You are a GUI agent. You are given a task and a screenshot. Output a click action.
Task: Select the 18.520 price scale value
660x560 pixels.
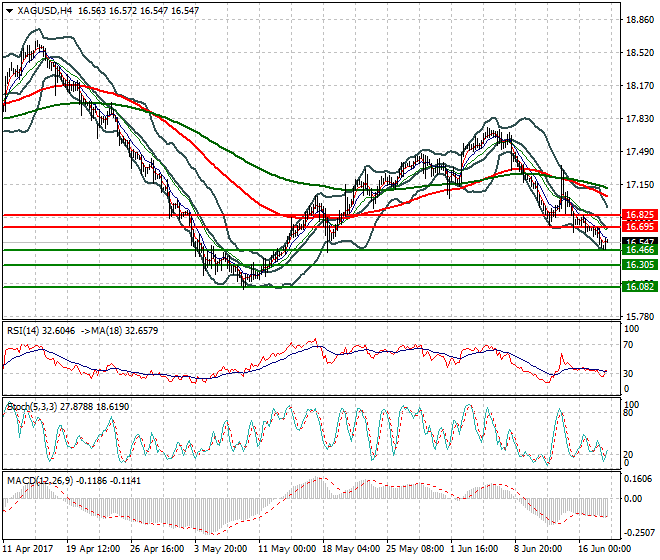(640, 53)
